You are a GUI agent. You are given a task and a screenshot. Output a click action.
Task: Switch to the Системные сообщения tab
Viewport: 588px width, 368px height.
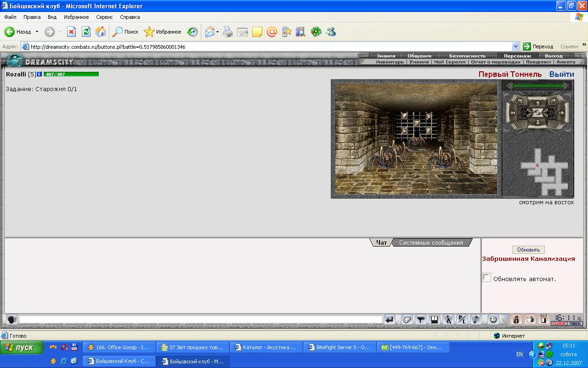coord(431,242)
